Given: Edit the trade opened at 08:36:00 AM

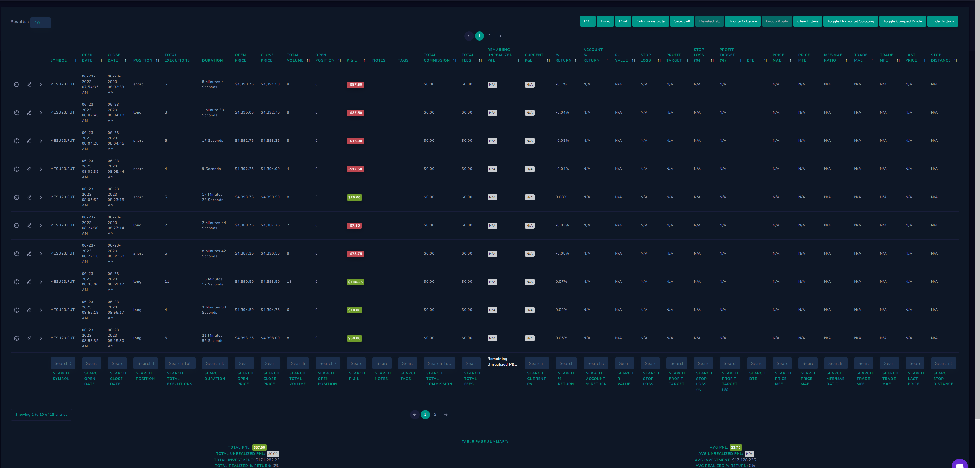Looking at the screenshot, I should 29,282.
